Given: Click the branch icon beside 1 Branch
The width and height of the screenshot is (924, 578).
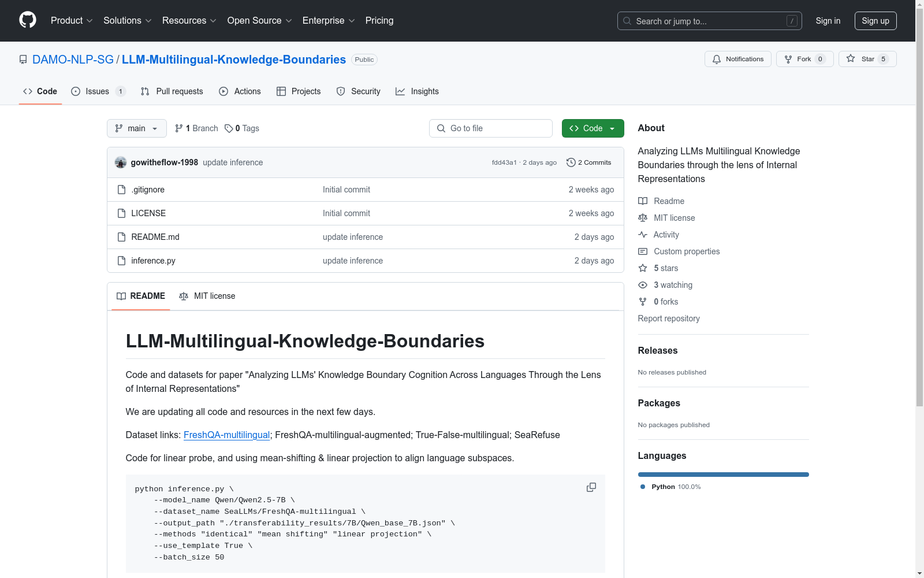Looking at the screenshot, I should [x=179, y=128].
